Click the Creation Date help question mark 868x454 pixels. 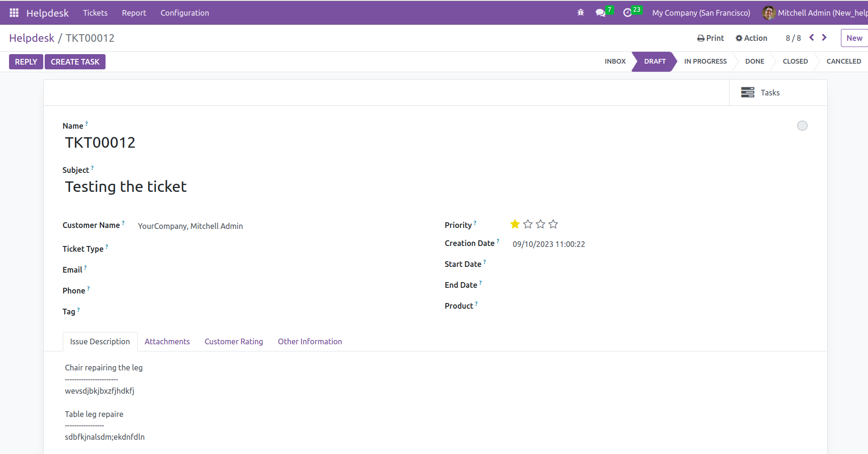(x=498, y=240)
